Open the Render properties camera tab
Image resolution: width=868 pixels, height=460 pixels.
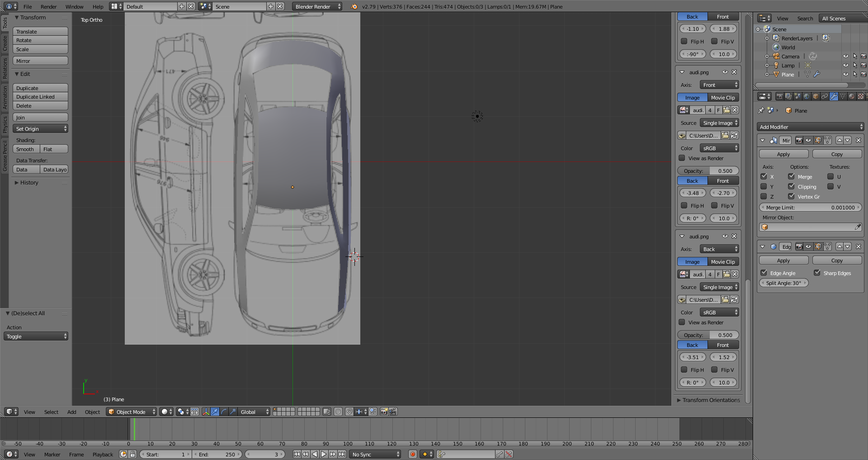point(779,96)
